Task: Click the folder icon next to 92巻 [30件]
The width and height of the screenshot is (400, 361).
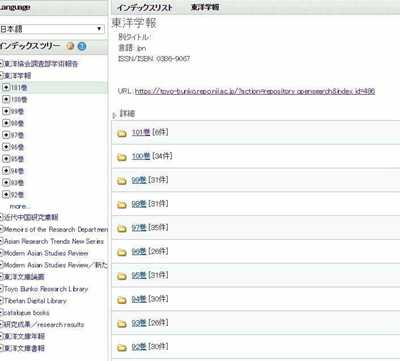Action: [x=122, y=347]
